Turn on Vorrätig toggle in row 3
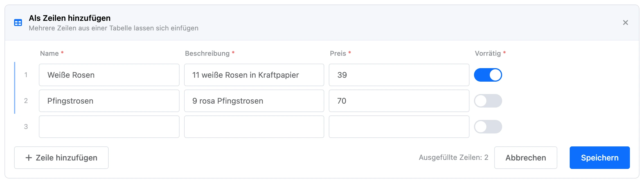Screen dimensions: 644x183 click(x=488, y=127)
